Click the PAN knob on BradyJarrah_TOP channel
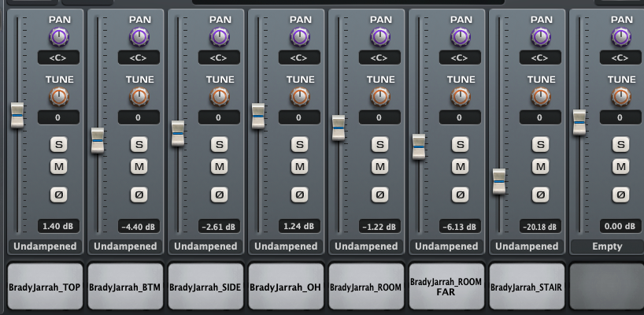 [59, 37]
